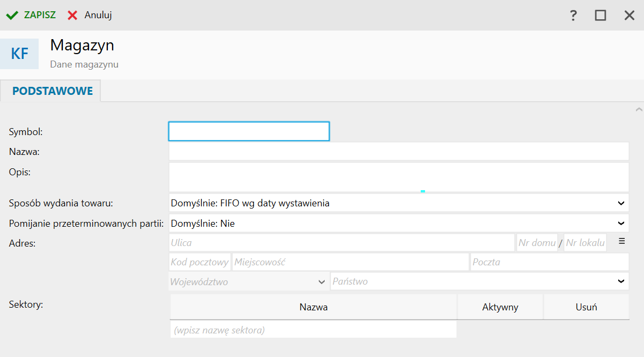Click into the Opis description box
644x357 pixels.
(398, 177)
